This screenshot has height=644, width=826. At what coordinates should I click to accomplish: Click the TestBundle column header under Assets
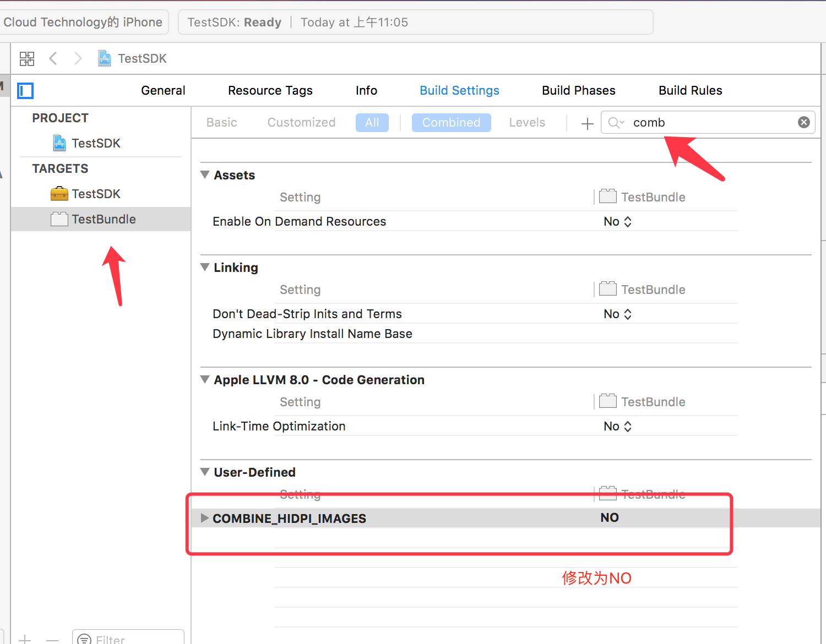pos(642,197)
